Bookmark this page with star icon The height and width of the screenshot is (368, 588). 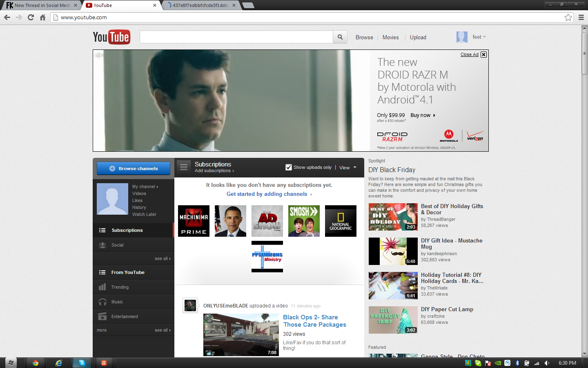[x=568, y=17]
